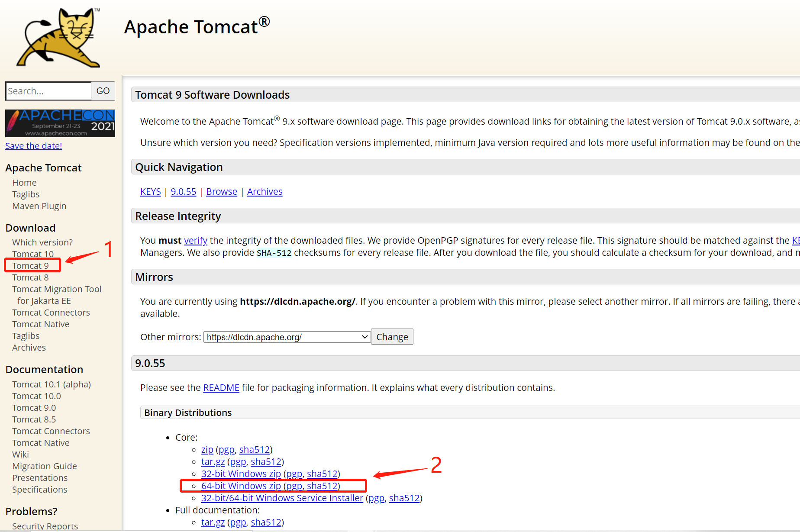The width and height of the screenshot is (800, 532).
Task: Open the verify link in Release Integrity
Action: [x=196, y=241]
